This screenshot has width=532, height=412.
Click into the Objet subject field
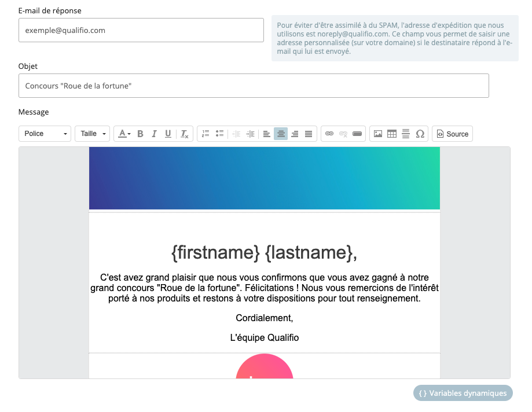click(x=254, y=86)
